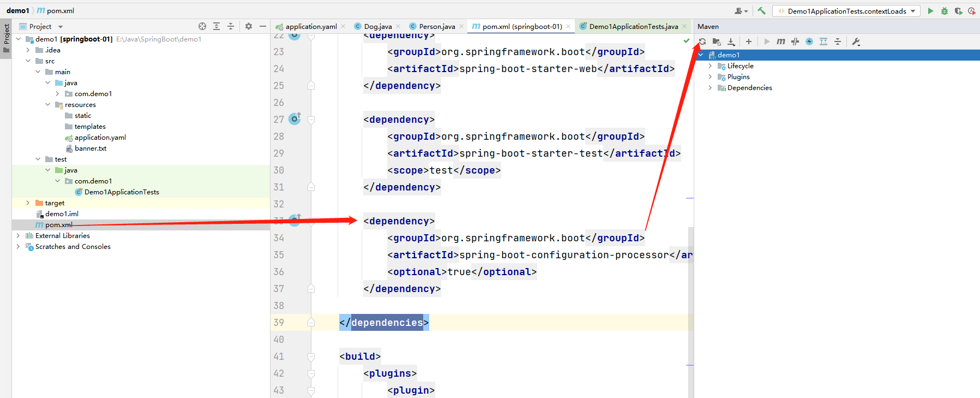Build project with hammer icon
Image resolution: width=980 pixels, height=398 pixels.
(762, 11)
